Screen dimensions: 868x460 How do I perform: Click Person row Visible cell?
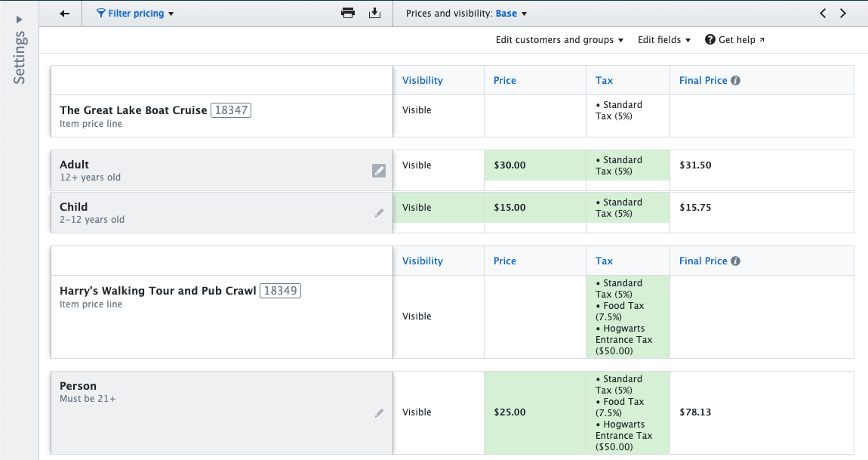point(439,412)
